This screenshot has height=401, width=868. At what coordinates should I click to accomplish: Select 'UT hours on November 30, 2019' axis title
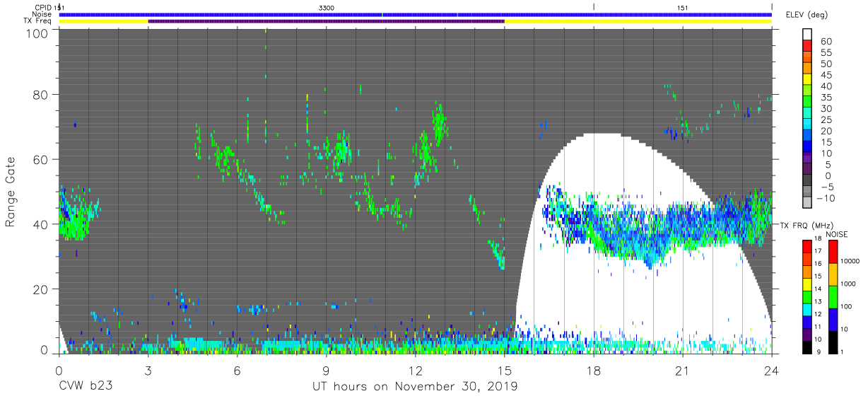tap(415, 387)
